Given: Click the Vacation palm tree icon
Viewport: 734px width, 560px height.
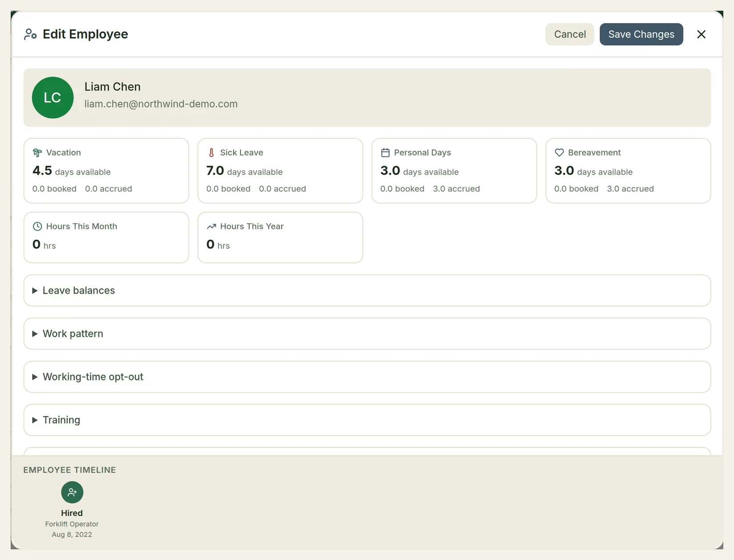Looking at the screenshot, I should 37,153.
